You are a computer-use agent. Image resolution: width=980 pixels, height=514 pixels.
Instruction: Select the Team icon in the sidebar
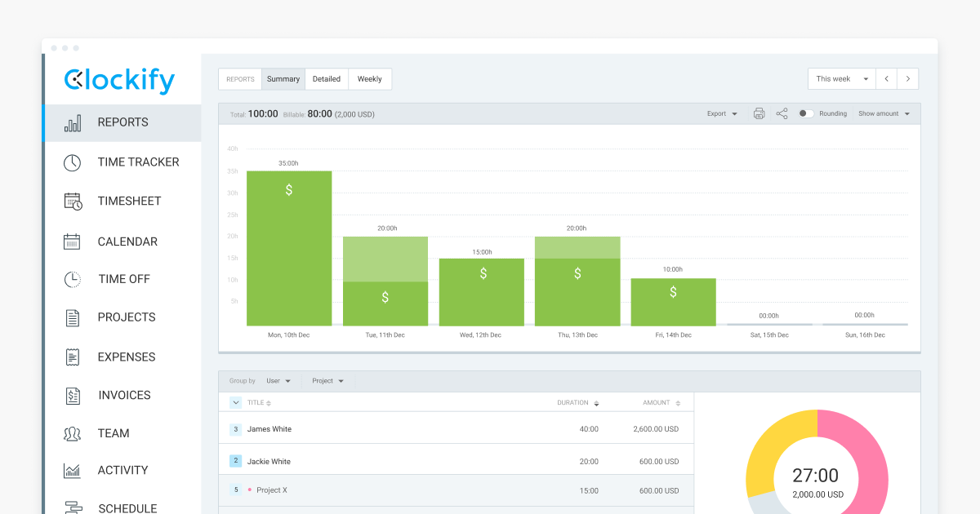click(72, 433)
